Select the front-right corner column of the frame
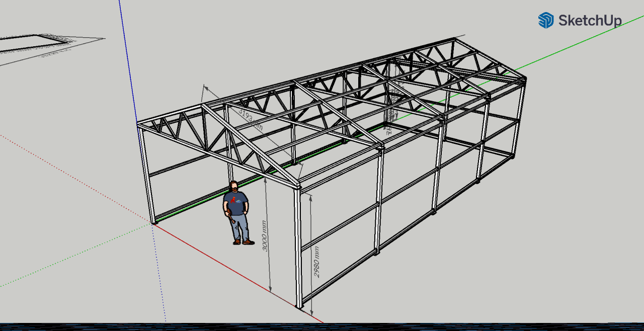644x331 pixels. click(298, 246)
